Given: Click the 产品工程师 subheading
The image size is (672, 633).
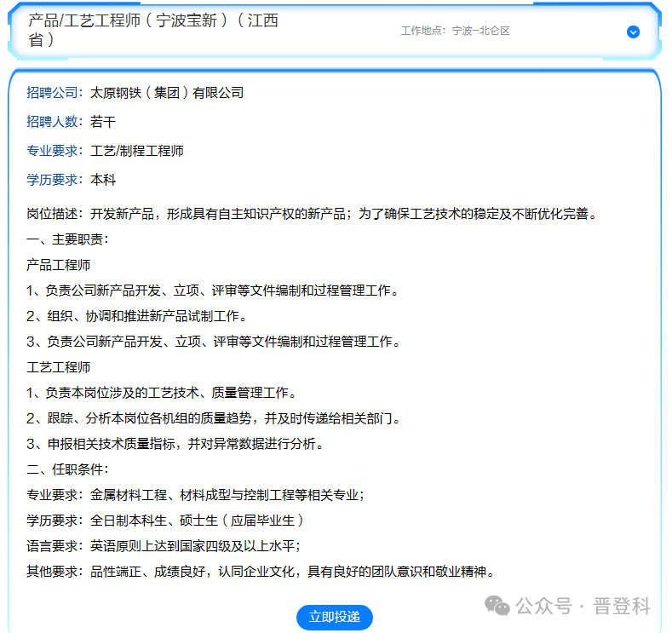Looking at the screenshot, I should point(58,265).
